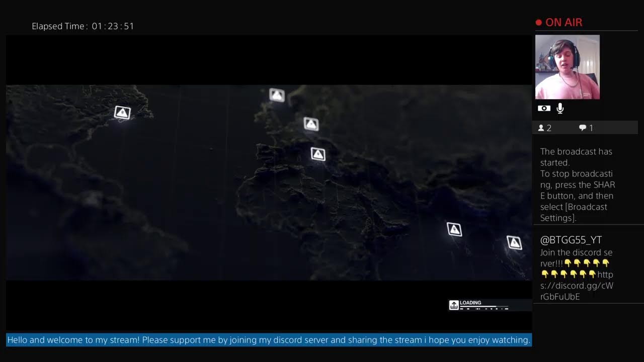Click the comments speech bubble icon
Screen dimensions: 644x362
tap(583, 128)
